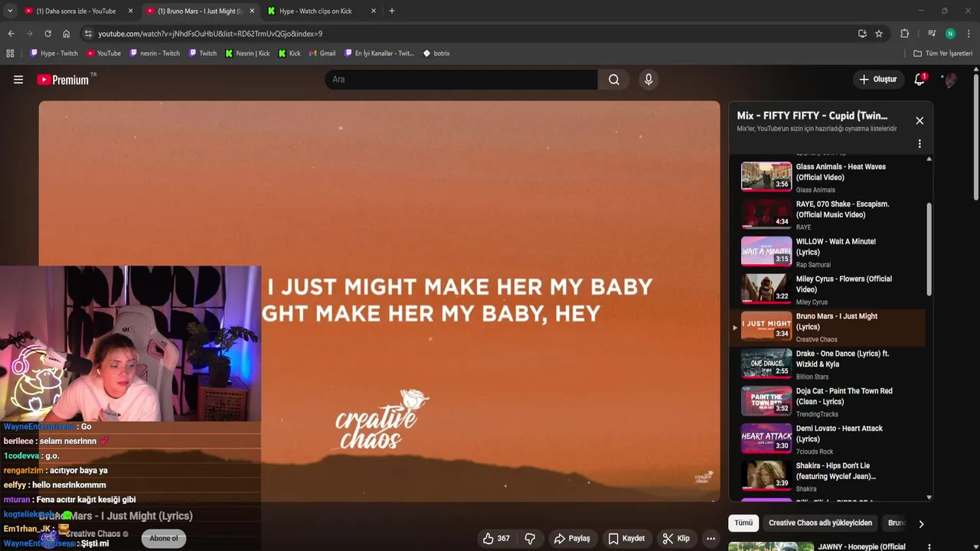
Task: Open Chrome three-dot menu
Action: point(969,34)
